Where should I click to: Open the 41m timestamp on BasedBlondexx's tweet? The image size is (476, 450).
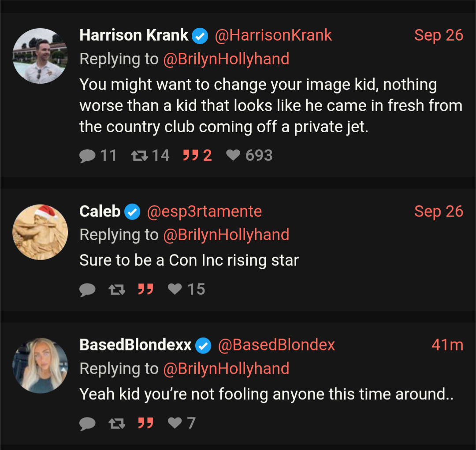447,345
